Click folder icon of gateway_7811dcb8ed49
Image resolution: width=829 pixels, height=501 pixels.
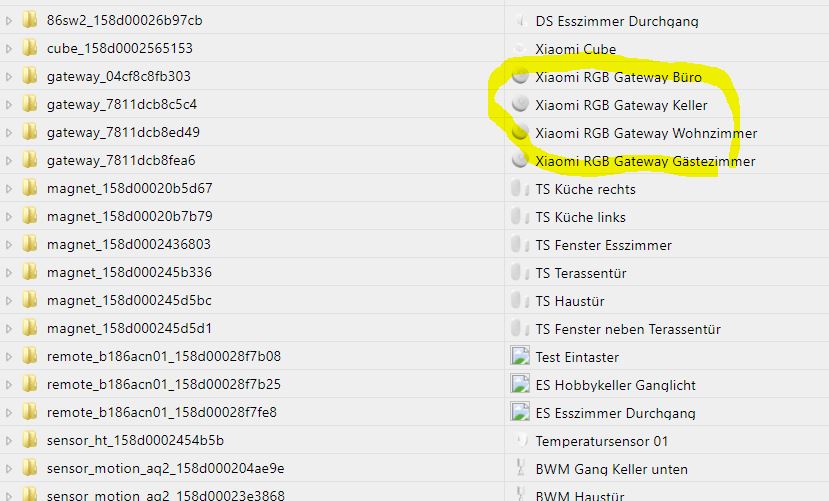(x=30, y=132)
